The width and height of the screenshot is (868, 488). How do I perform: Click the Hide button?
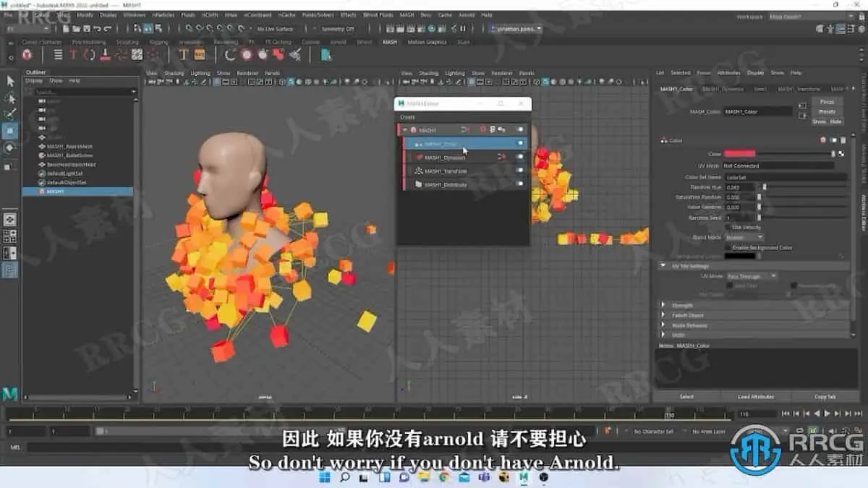[835, 121]
